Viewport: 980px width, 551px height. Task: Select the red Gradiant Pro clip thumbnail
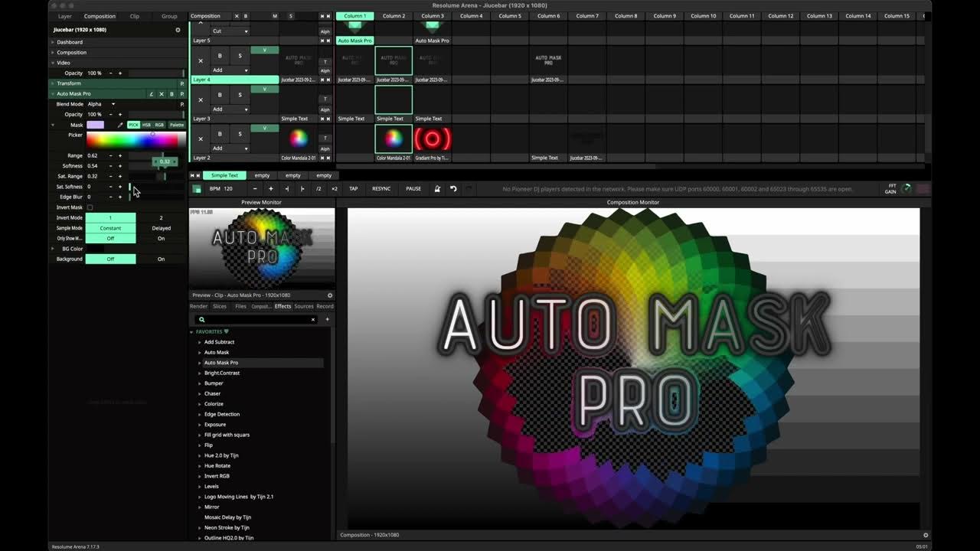point(433,139)
